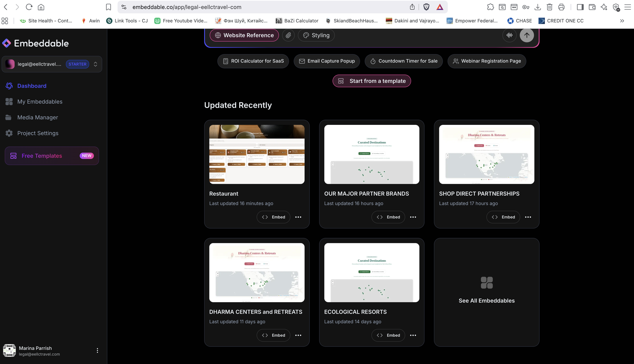The height and width of the screenshot is (364, 634).
Task: Open Project Settings gear in sidebar
Action: click(9, 133)
